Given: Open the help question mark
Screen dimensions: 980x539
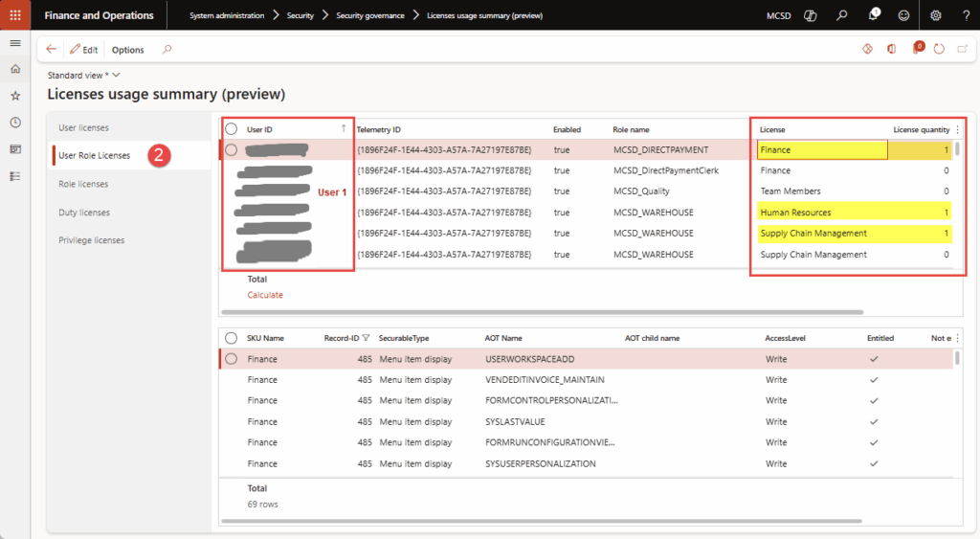Looking at the screenshot, I should (966, 15).
